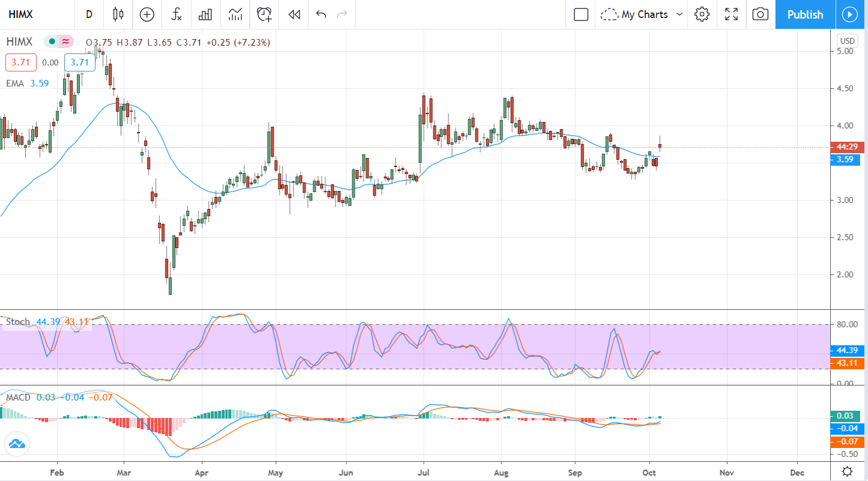Click the blue Publish button
Viewport: 868px width, 481px height.
tap(805, 14)
